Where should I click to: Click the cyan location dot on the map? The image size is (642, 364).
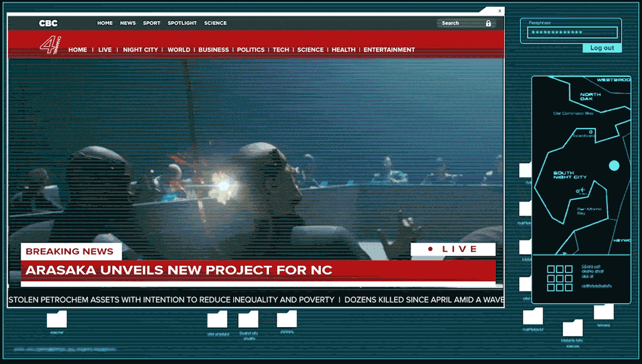pyautogui.click(x=614, y=165)
